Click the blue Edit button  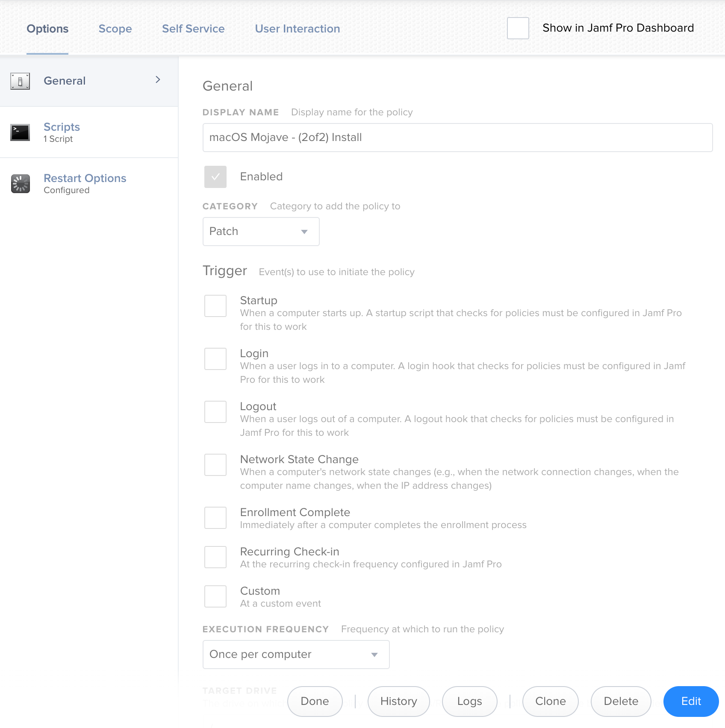691,702
